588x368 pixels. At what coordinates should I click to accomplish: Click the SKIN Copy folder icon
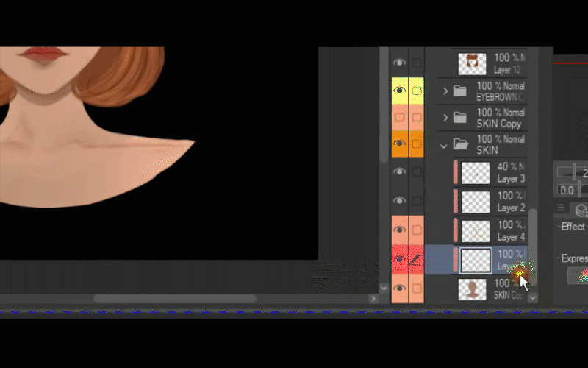point(460,118)
